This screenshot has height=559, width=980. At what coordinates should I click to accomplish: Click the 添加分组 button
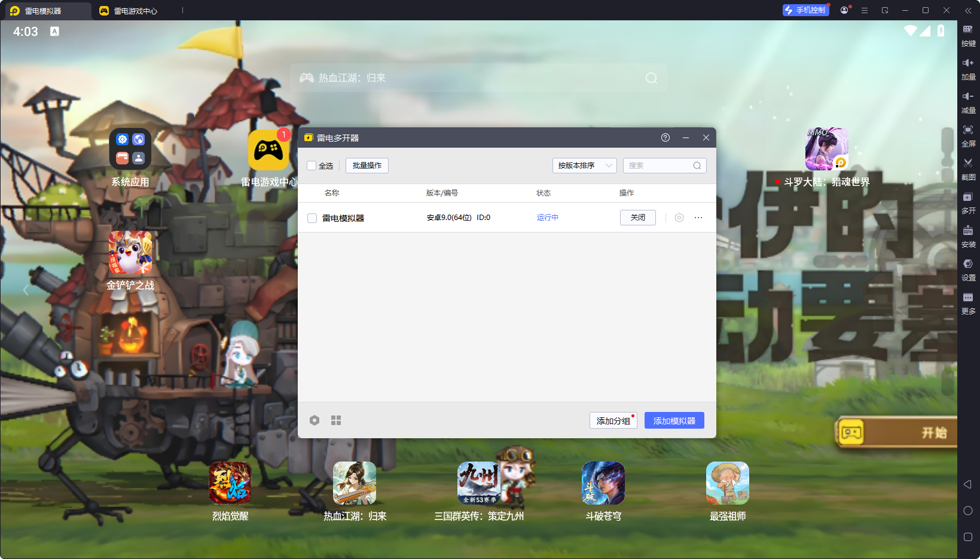click(613, 420)
